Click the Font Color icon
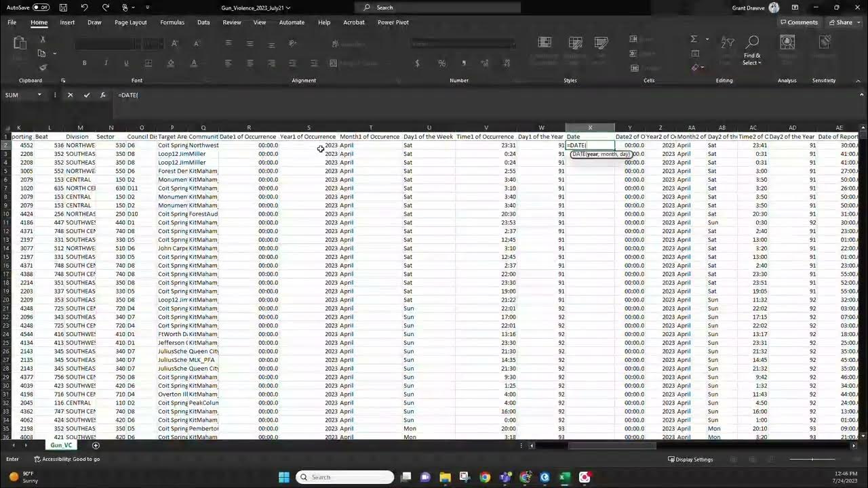 pyautogui.click(x=193, y=63)
